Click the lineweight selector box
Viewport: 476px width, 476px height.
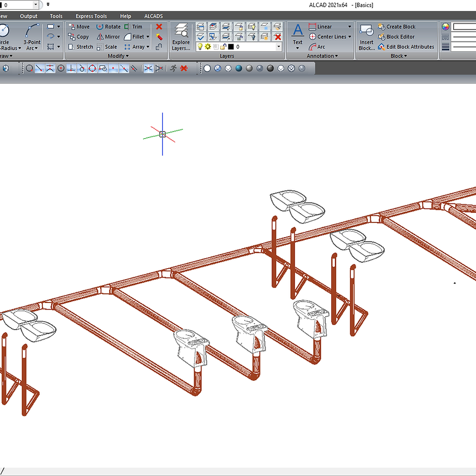(464, 47)
